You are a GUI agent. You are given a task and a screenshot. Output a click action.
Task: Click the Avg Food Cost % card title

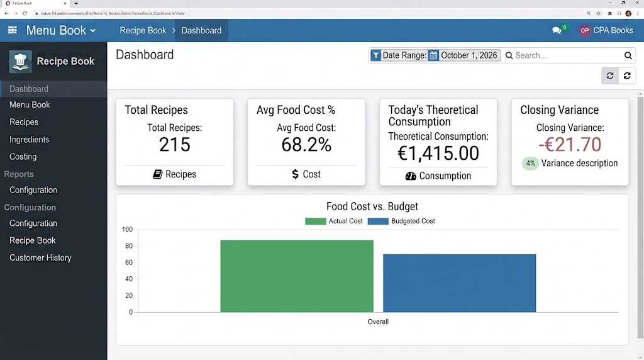tap(296, 110)
